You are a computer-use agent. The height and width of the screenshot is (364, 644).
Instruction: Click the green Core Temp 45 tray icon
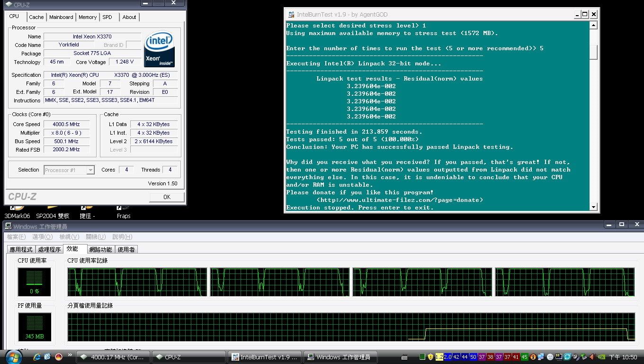(525, 357)
